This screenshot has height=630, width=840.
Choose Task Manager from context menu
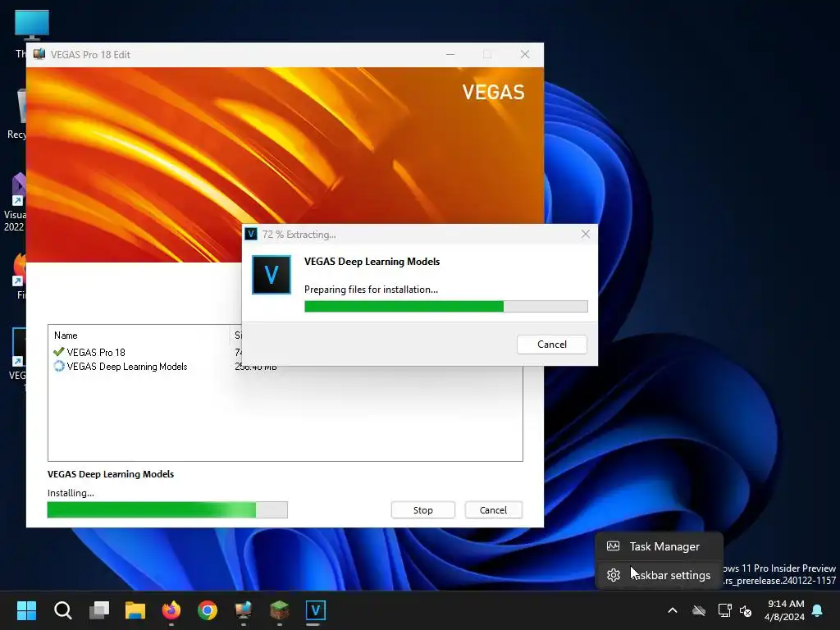point(659,546)
